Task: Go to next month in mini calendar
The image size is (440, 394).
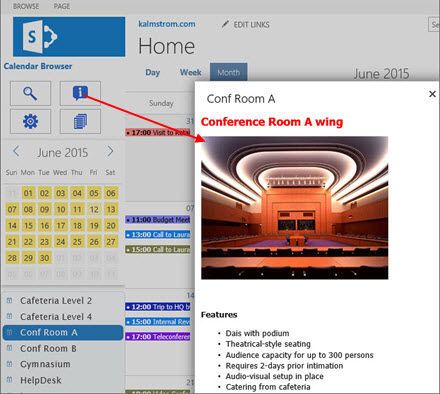Action: tap(110, 152)
